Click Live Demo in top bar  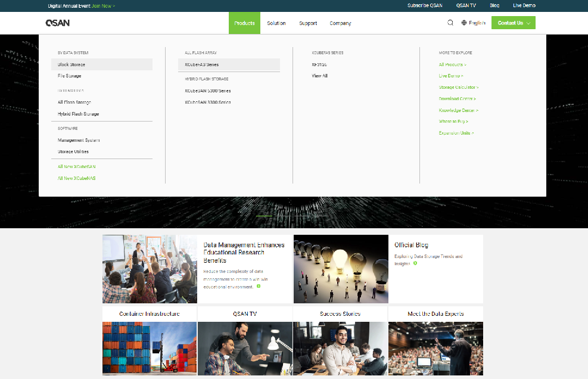point(524,5)
